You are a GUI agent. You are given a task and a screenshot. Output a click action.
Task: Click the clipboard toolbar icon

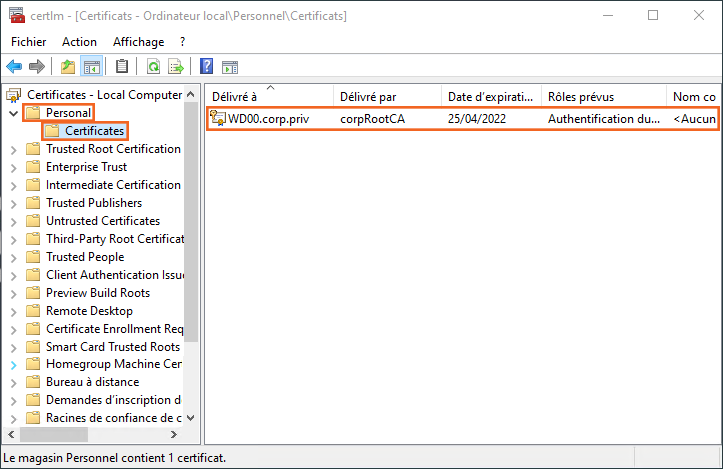(x=122, y=67)
